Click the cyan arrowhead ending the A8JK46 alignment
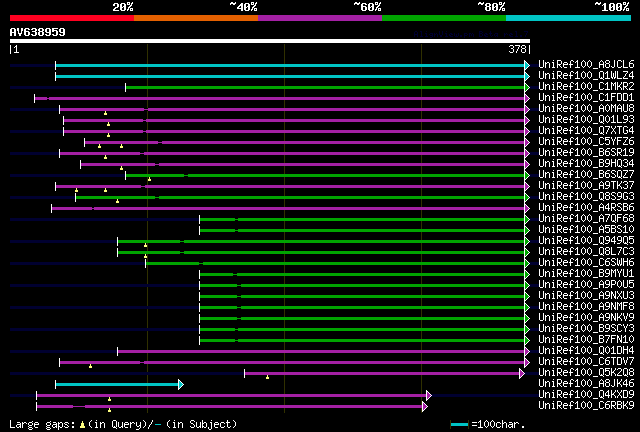Screen dimensions: 640x432 coord(181,384)
